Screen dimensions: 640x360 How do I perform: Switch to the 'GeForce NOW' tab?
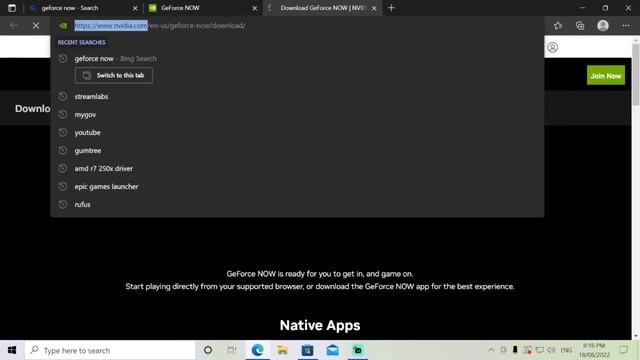click(x=202, y=8)
